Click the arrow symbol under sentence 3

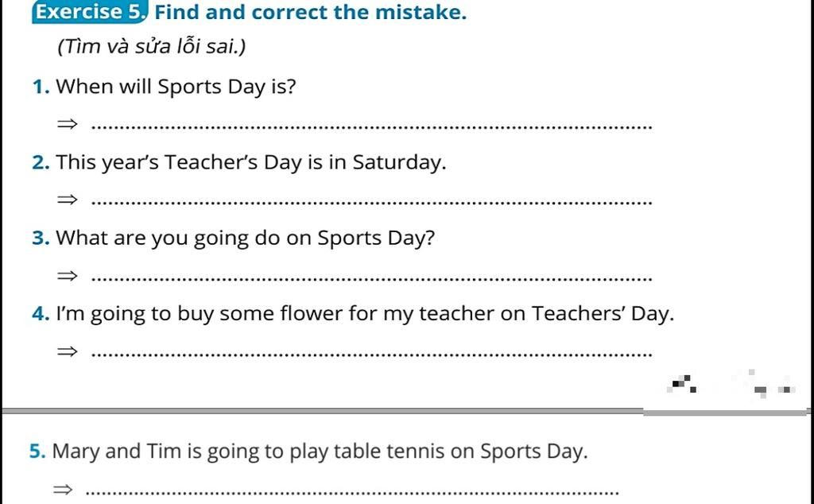pyautogui.click(x=67, y=276)
